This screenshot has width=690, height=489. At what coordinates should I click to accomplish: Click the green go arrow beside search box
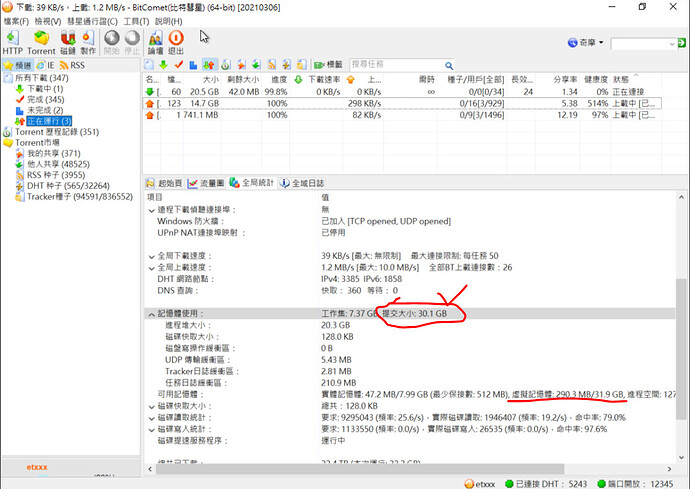pyautogui.click(x=682, y=43)
